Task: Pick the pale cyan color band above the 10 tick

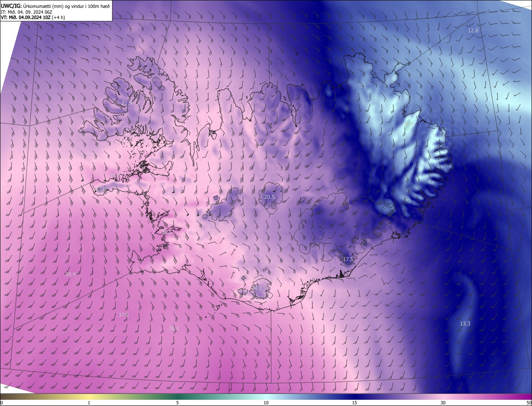Action: point(266,396)
